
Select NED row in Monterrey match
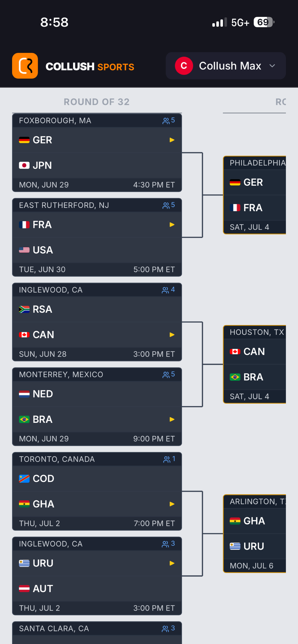[97, 394]
